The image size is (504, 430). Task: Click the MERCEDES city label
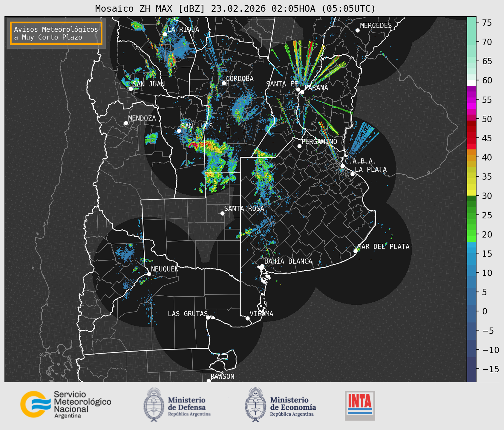point(376,26)
